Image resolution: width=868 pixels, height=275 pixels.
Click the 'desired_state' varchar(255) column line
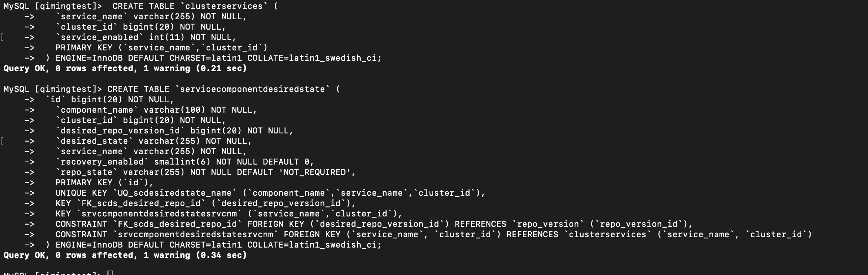pos(154,141)
